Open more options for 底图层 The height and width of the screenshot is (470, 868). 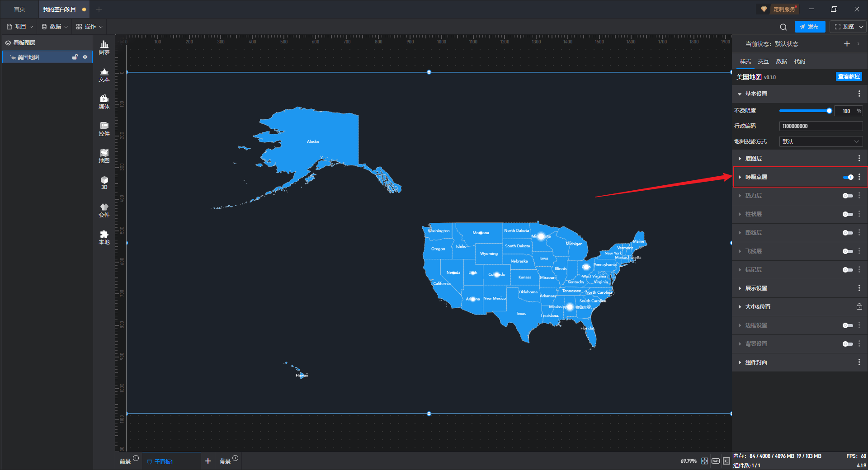tap(859, 158)
